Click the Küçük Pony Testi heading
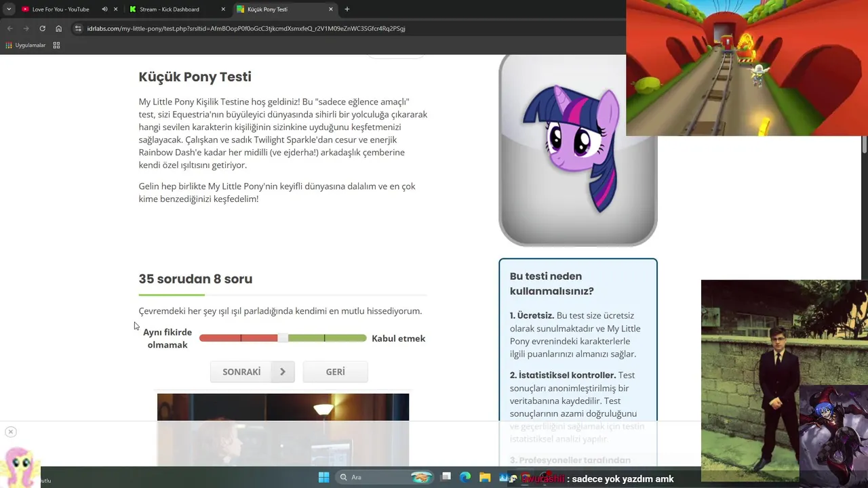Image resolution: width=868 pixels, height=488 pixels. pyautogui.click(x=195, y=77)
